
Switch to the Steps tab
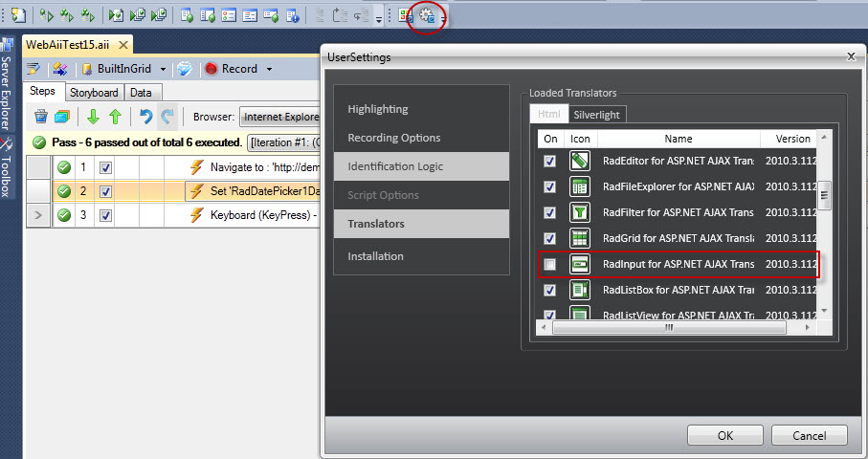43,91
